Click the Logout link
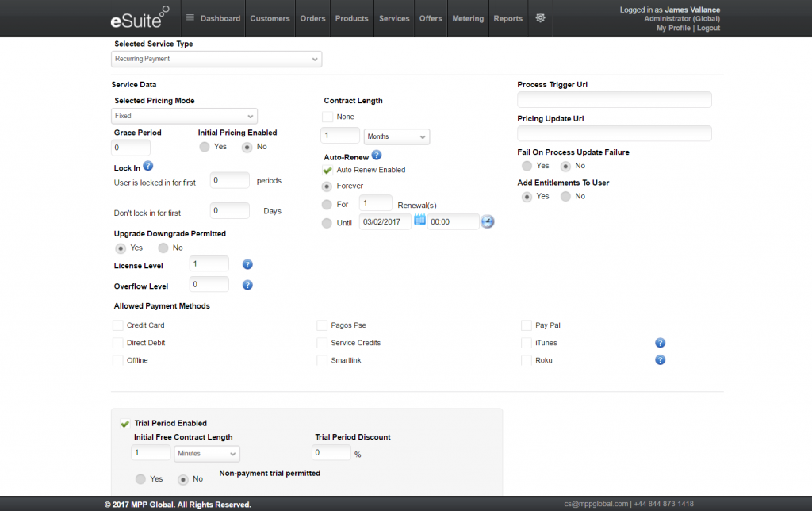The width and height of the screenshot is (812, 511). [x=708, y=28]
